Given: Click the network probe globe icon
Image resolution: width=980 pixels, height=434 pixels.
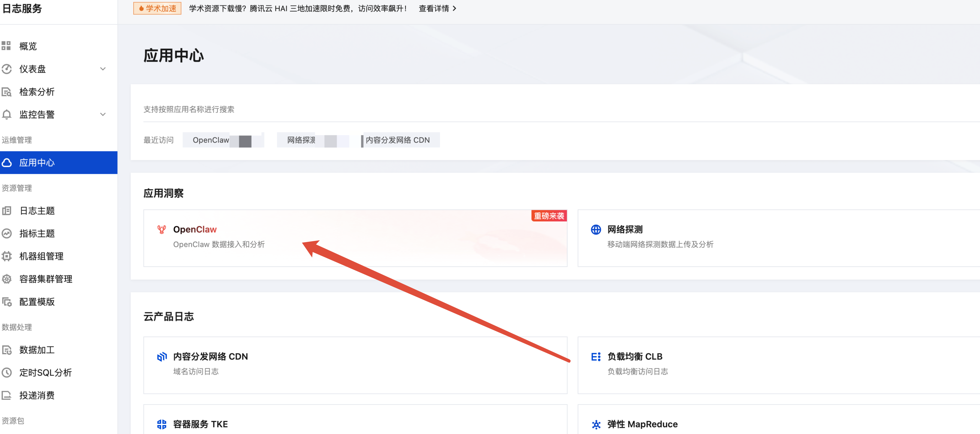Looking at the screenshot, I should coord(596,229).
